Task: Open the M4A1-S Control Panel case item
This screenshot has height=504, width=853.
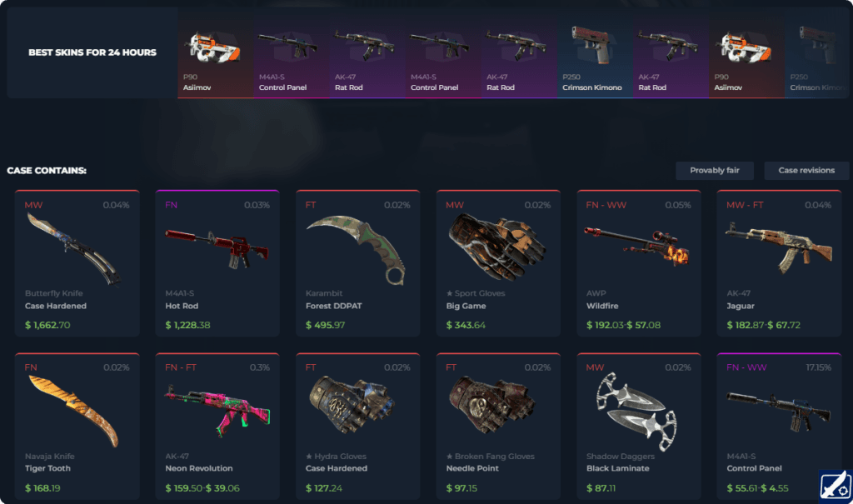Action: 779,426
